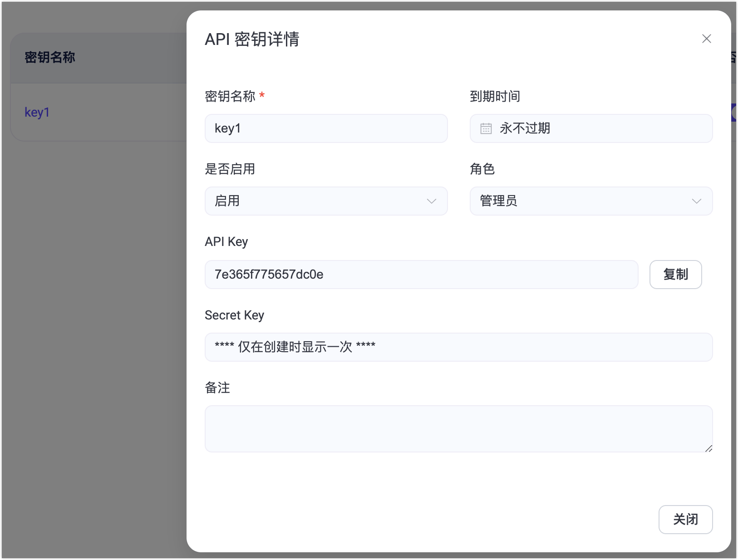Click the API 密钥详情 dialog title
This screenshot has height=560, width=738.
[252, 39]
